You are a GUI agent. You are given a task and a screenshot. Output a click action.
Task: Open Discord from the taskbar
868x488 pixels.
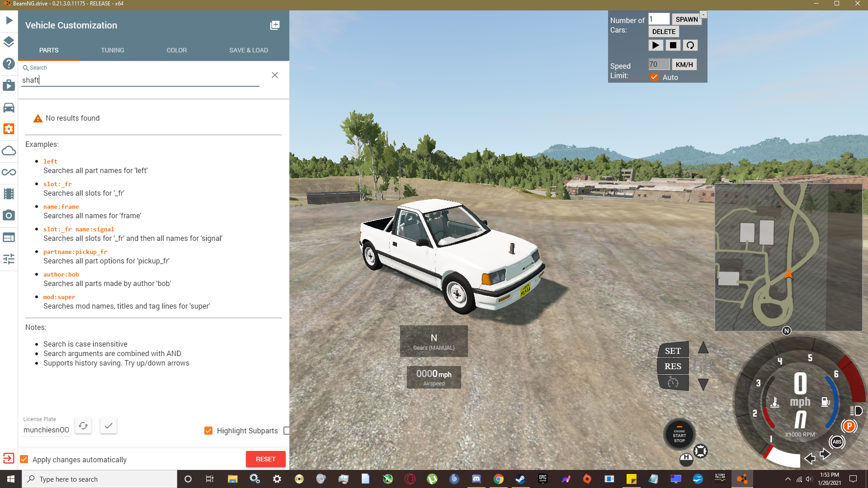pos(476,479)
